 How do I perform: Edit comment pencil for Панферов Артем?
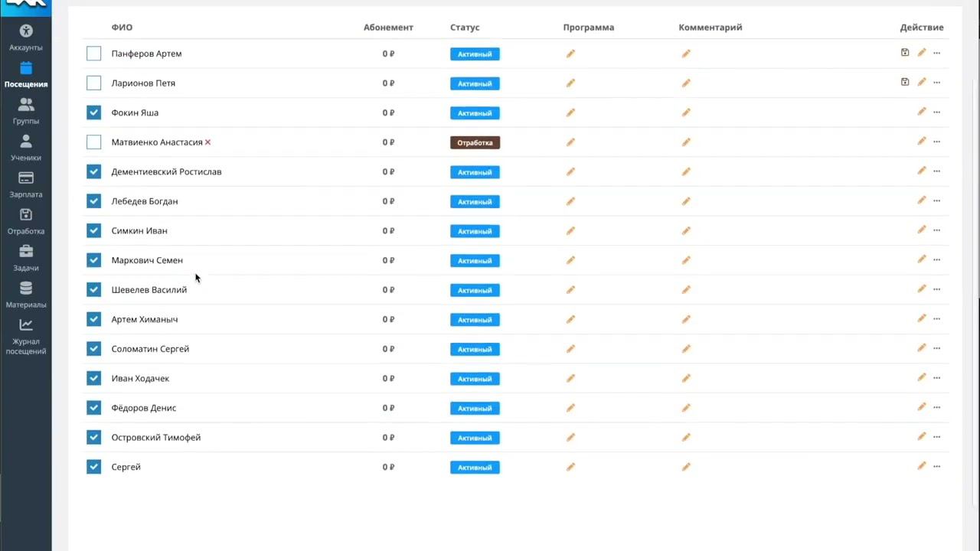click(686, 54)
